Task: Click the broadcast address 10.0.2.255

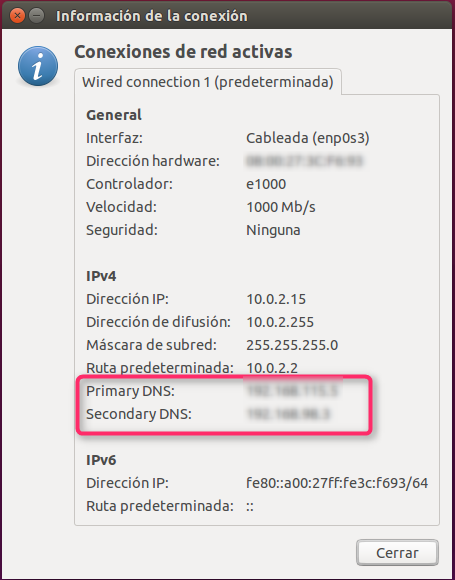Action: coord(280,322)
